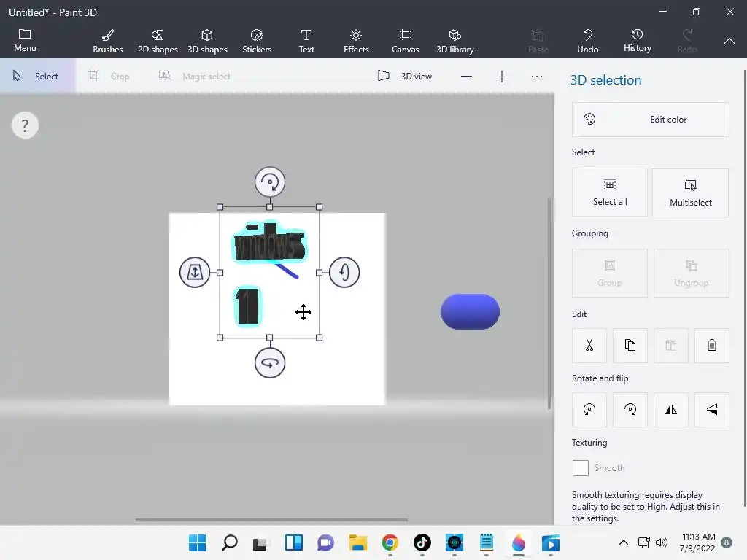Open the Windows Start menu
Screen dimensions: 747x560
(x=197, y=542)
